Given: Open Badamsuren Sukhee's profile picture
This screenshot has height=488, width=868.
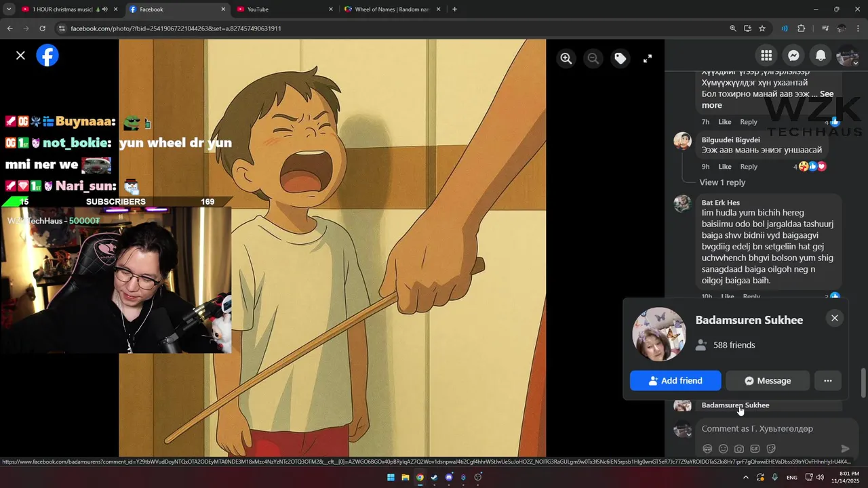Looking at the screenshot, I should coord(659,334).
